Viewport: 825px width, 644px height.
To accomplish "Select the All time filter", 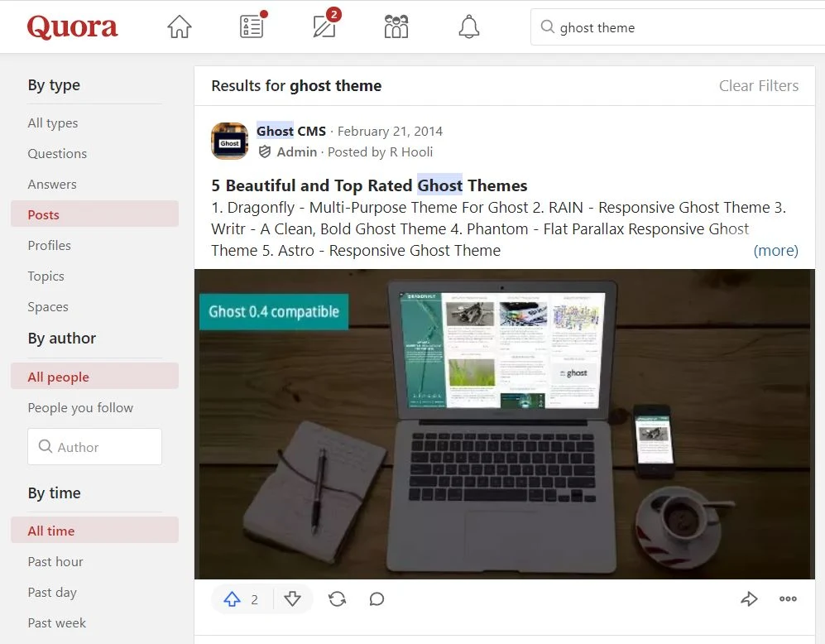I will [94, 531].
